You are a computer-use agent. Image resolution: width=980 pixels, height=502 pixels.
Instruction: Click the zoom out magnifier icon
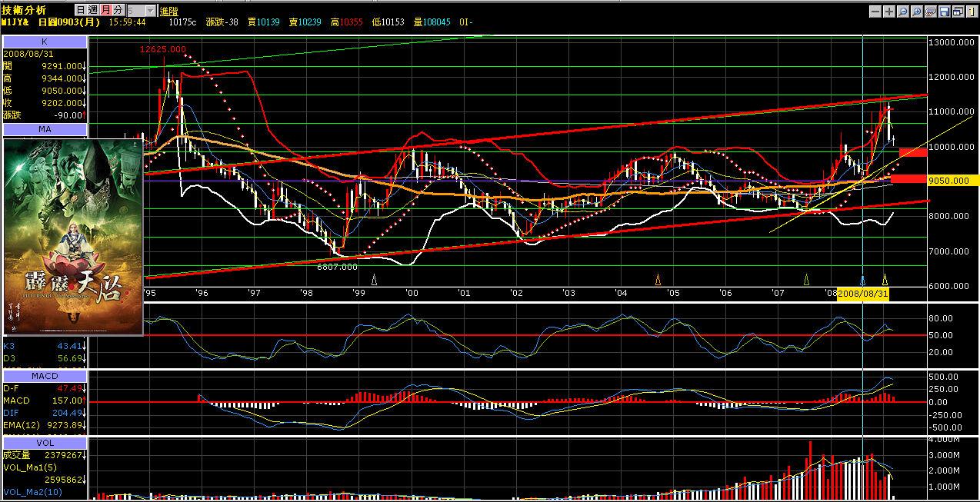903,12
